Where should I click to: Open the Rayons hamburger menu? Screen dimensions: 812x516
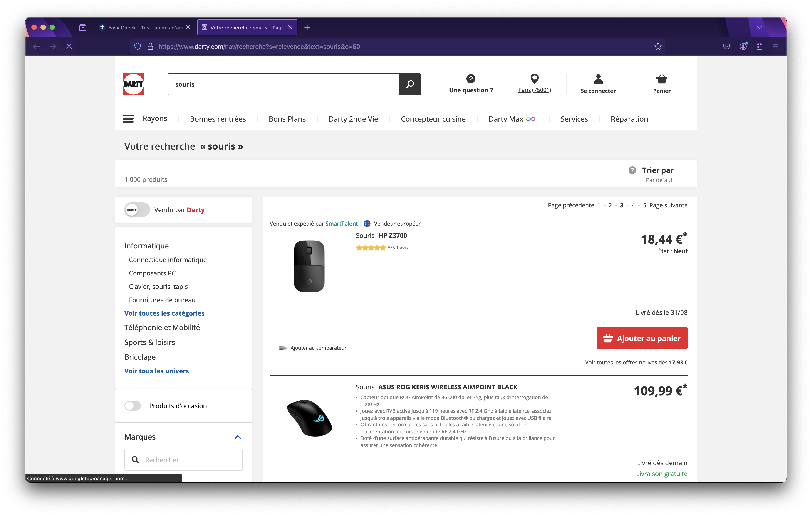128,119
